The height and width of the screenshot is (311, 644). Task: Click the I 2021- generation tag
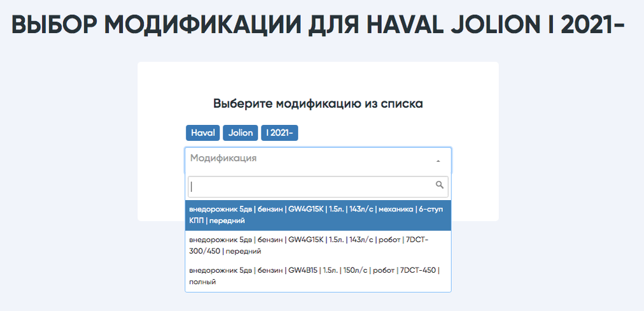(x=279, y=133)
